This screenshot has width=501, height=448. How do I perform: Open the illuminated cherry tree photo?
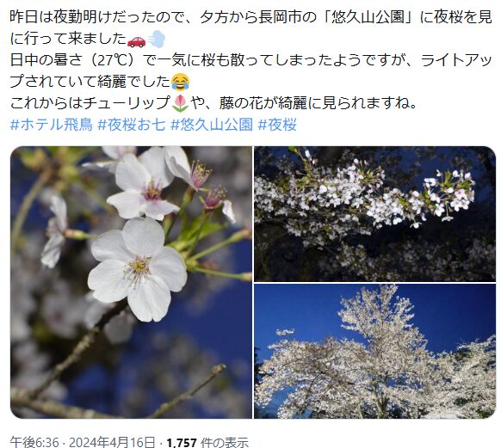[x=374, y=351]
